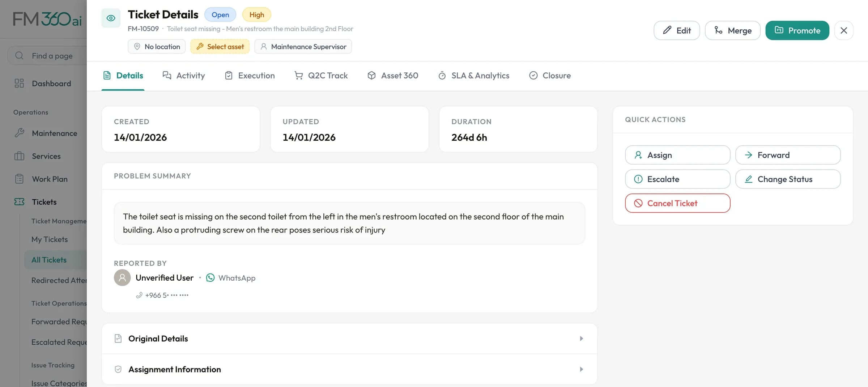Open the Execution tab
The width and height of the screenshot is (868, 387).
(x=250, y=76)
